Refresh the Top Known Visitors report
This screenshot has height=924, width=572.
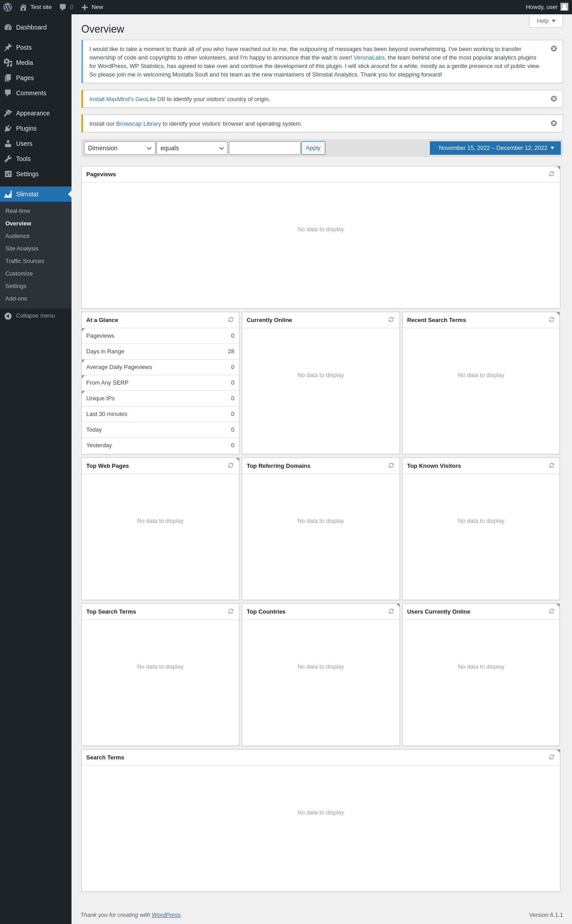coord(551,466)
